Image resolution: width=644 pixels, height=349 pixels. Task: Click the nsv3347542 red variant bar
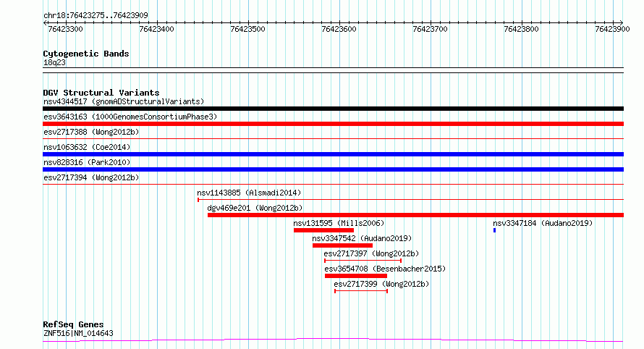[342, 245]
